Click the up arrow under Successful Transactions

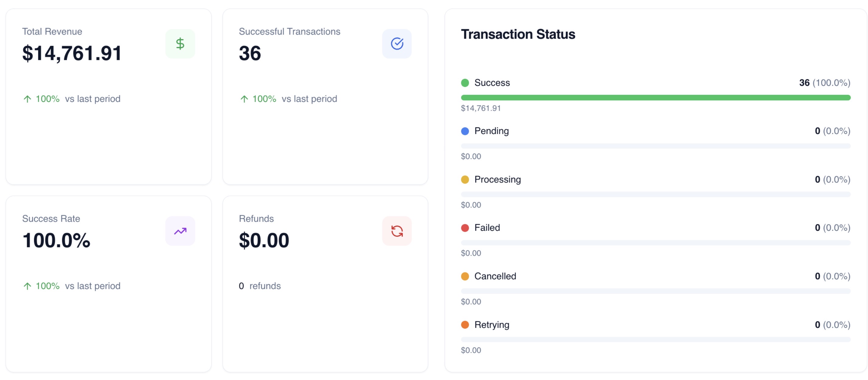pyautogui.click(x=244, y=99)
